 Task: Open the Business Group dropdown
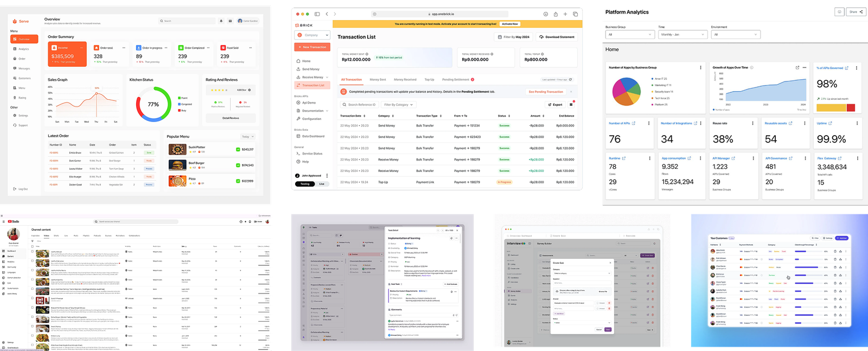[x=630, y=34]
